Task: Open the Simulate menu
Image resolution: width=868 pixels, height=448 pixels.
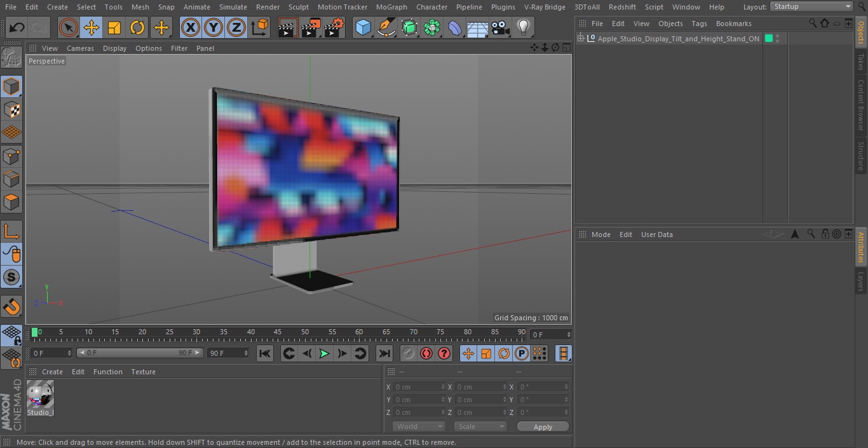Action: click(x=233, y=7)
